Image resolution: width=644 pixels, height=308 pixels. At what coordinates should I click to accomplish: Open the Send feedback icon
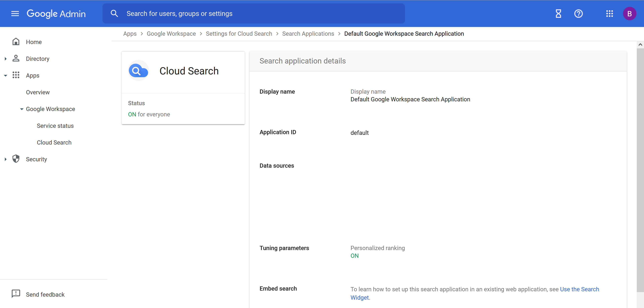pyautogui.click(x=16, y=294)
